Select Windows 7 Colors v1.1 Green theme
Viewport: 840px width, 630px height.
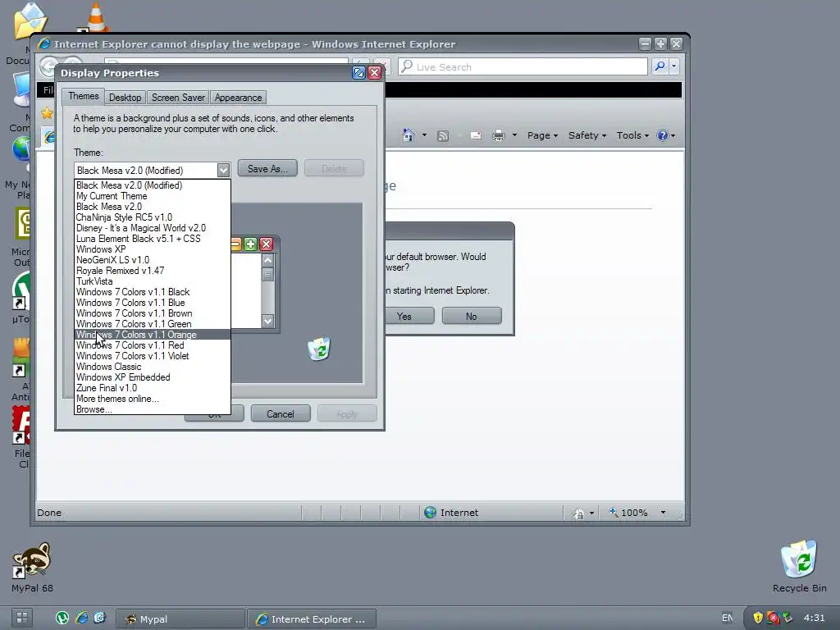152,323
